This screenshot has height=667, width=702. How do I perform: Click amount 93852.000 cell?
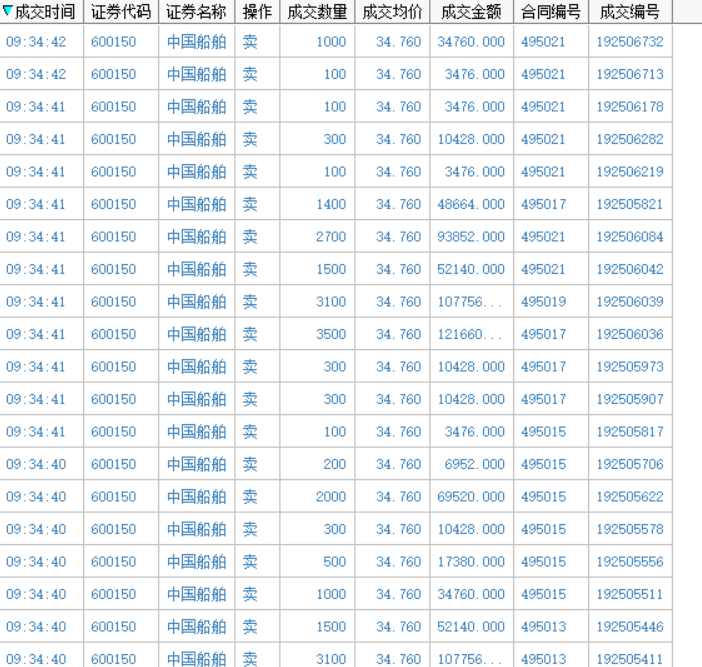click(x=471, y=236)
